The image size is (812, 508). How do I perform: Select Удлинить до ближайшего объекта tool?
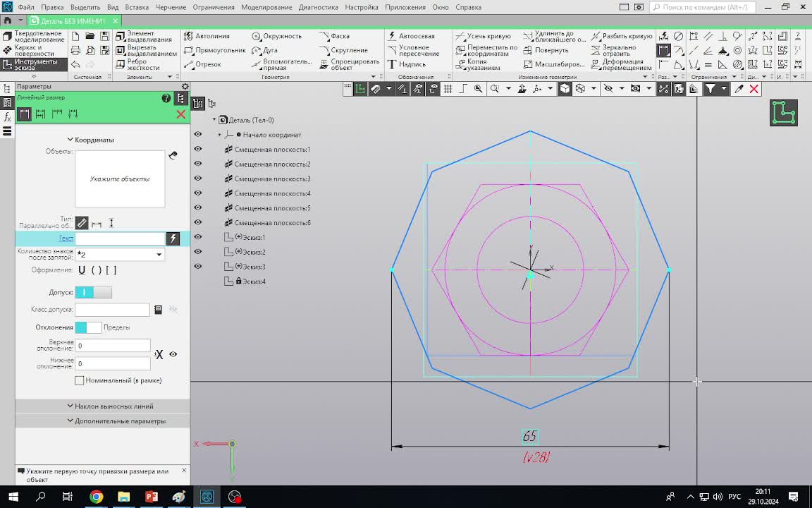[554, 36]
